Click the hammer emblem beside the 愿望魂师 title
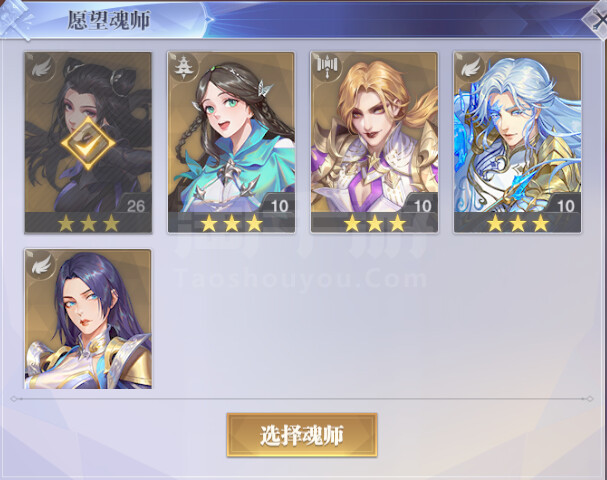Screen dimensions: 607x480 (15, 18)
